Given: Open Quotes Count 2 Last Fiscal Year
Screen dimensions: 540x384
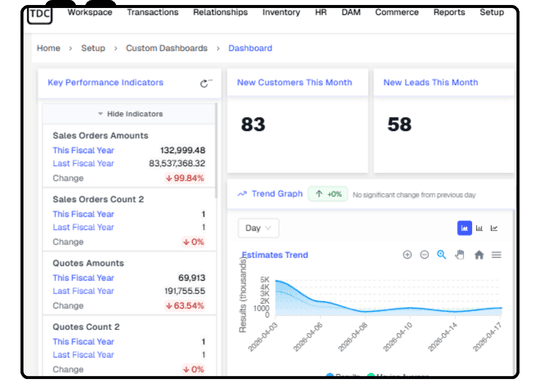Looking at the screenshot, I should tap(83, 355).
